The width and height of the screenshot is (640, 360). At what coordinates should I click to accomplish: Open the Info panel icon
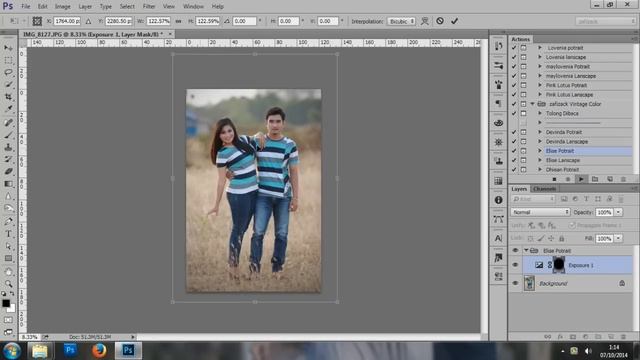[x=498, y=200]
